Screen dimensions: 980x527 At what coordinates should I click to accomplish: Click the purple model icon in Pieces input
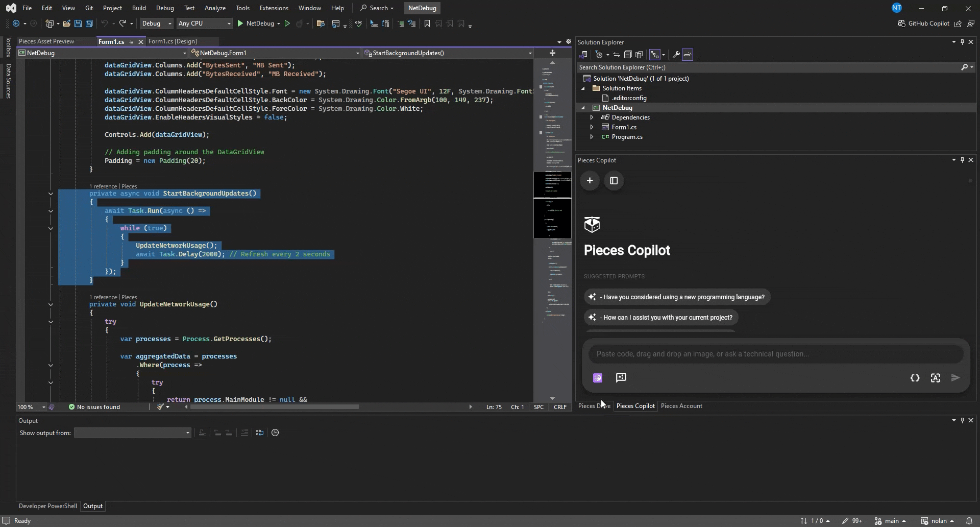598,378
